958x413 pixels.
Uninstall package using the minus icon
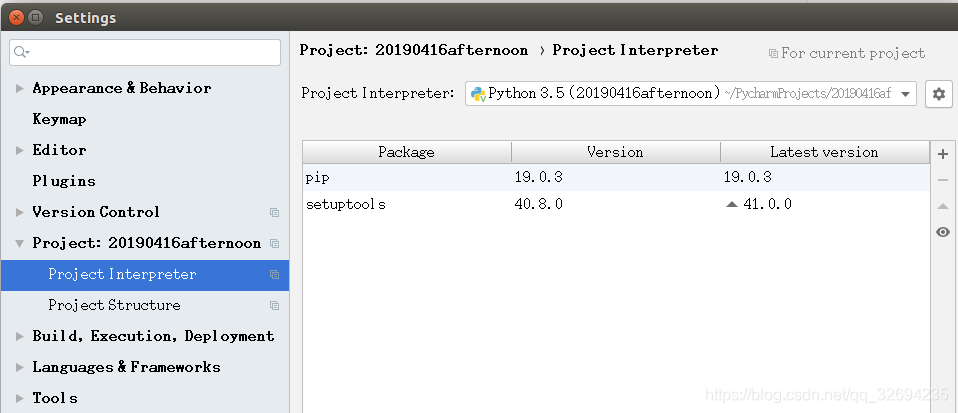[943, 180]
